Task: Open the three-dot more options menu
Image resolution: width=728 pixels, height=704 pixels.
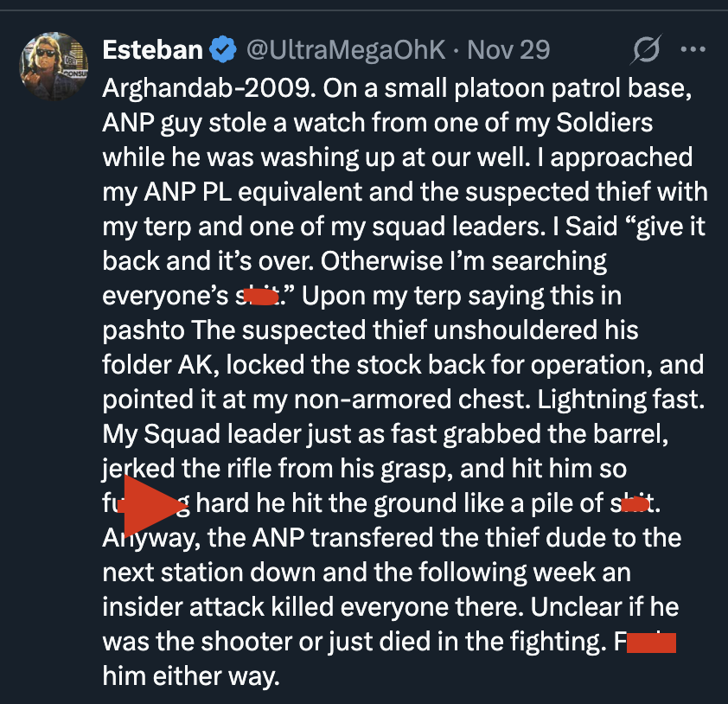Action: coord(693,50)
